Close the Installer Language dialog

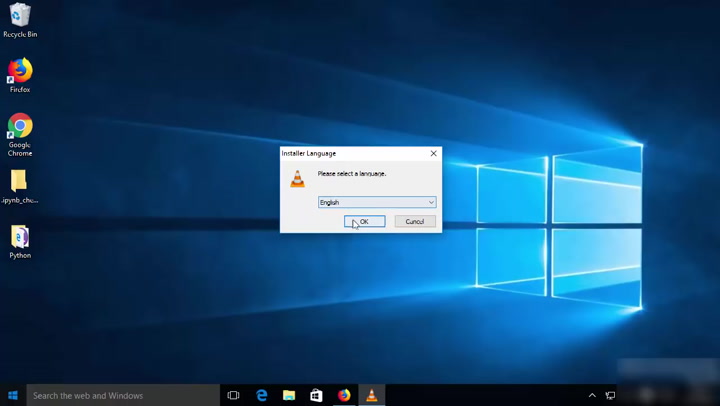[x=433, y=153]
